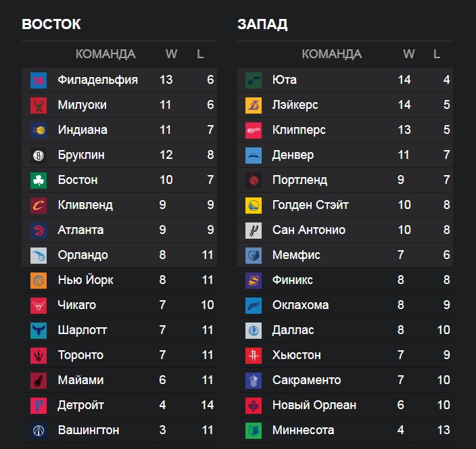Viewport: 476px width, 449px height.
Task: Click the Chicago Bulls logo icon
Action: [x=39, y=305]
